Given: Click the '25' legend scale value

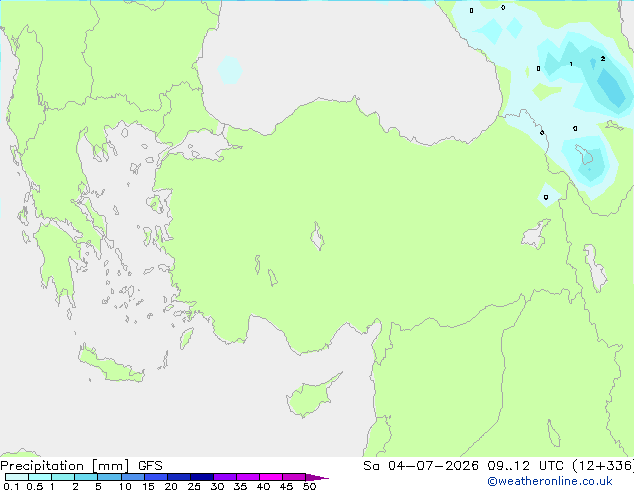Looking at the screenshot, I should pos(194,486).
